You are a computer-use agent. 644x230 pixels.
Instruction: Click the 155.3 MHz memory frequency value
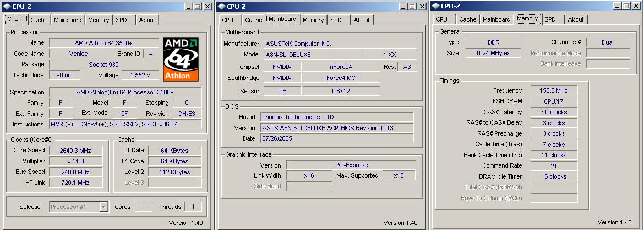point(554,90)
